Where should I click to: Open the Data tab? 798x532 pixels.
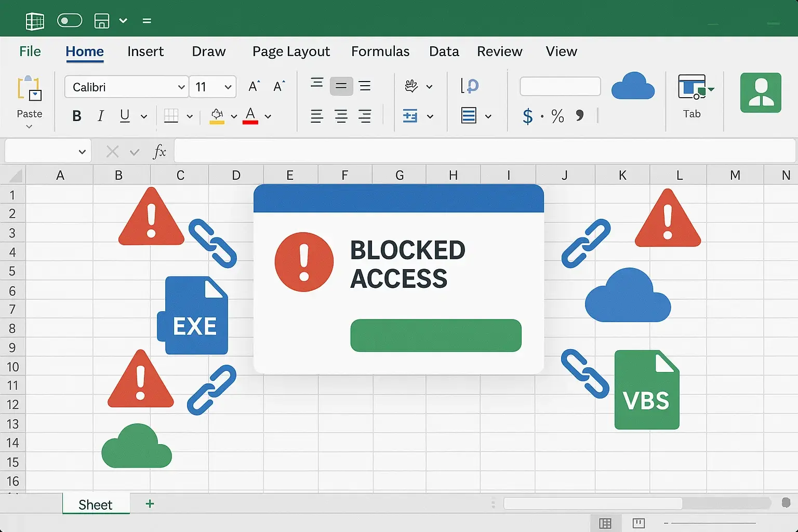point(444,51)
